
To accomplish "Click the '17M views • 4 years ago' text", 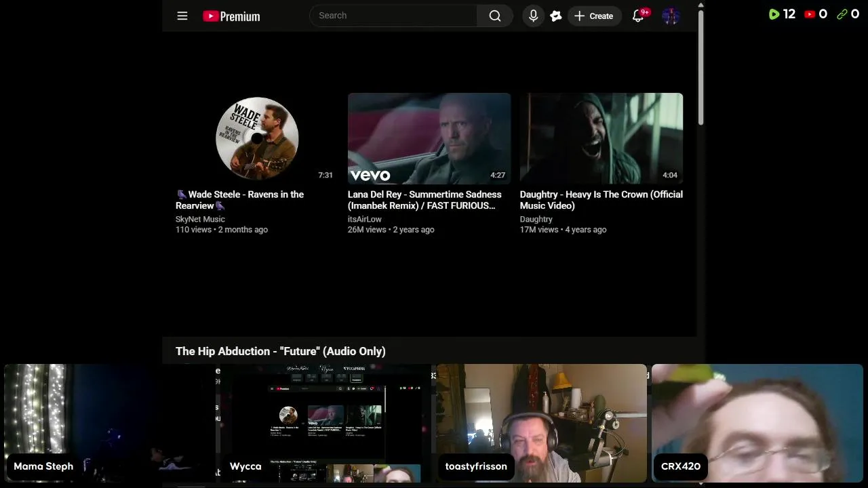I will [x=564, y=230].
